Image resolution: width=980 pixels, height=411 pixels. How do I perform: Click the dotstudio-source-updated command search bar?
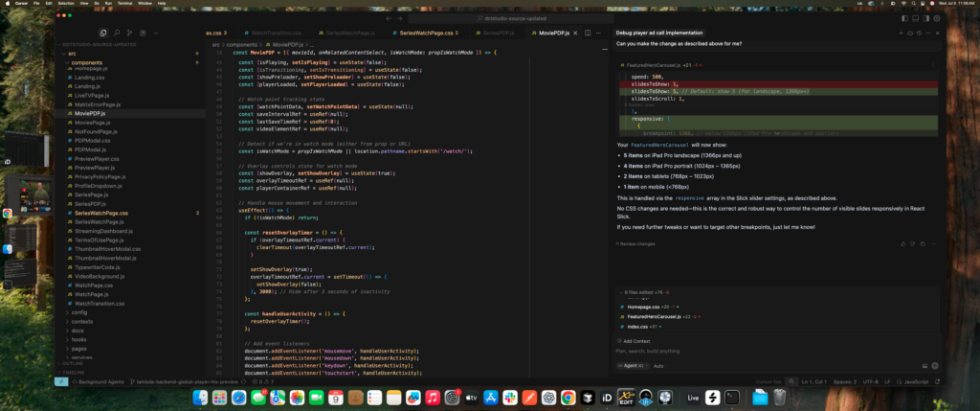(511, 19)
